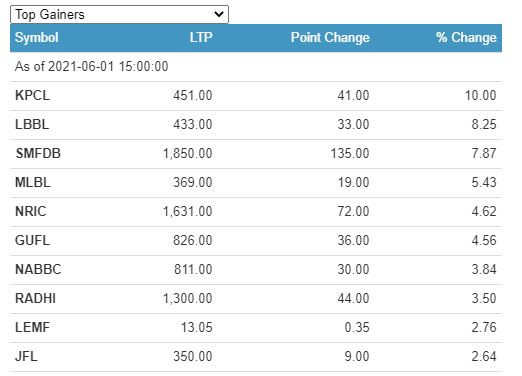Sort by LTP column header

coord(201,37)
